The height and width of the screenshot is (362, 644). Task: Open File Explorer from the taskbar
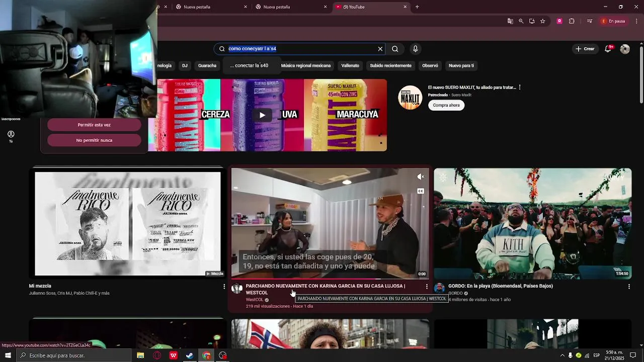pyautogui.click(x=140, y=355)
